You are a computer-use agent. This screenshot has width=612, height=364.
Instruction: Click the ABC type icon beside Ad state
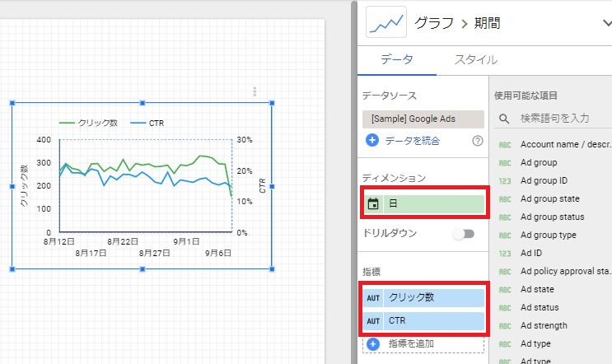pos(505,290)
